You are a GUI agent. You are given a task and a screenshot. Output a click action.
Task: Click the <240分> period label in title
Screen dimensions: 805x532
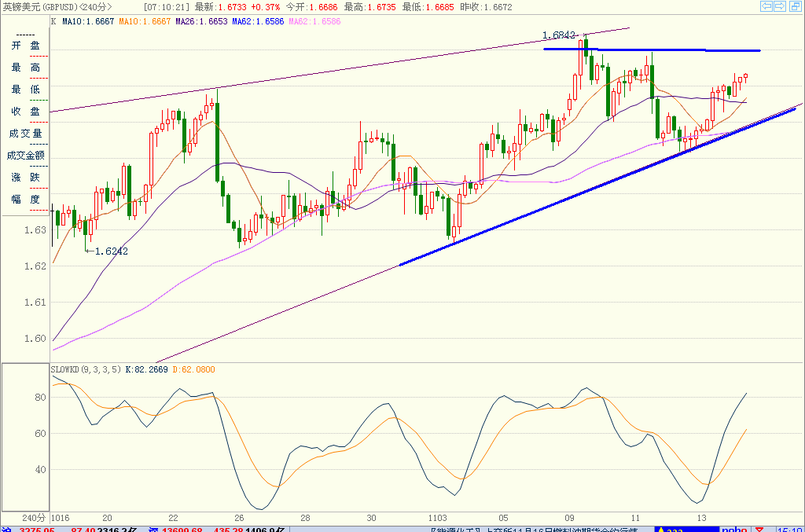click(95, 7)
